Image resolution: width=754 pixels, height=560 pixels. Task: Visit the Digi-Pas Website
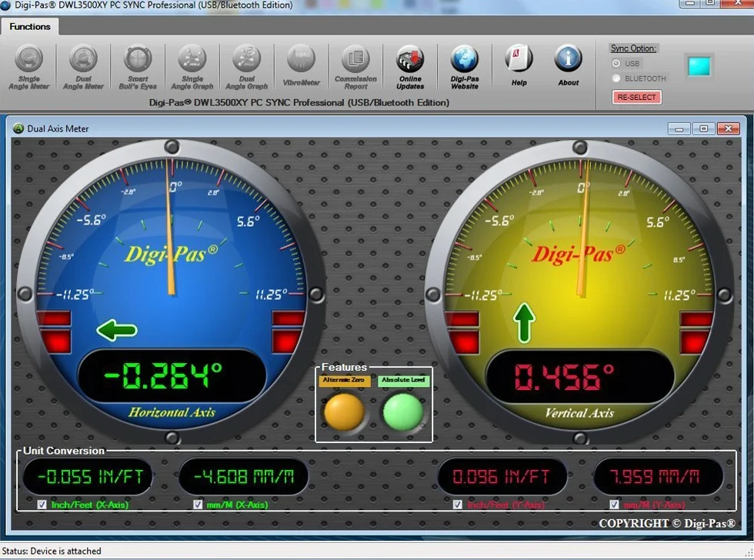click(x=465, y=67)
